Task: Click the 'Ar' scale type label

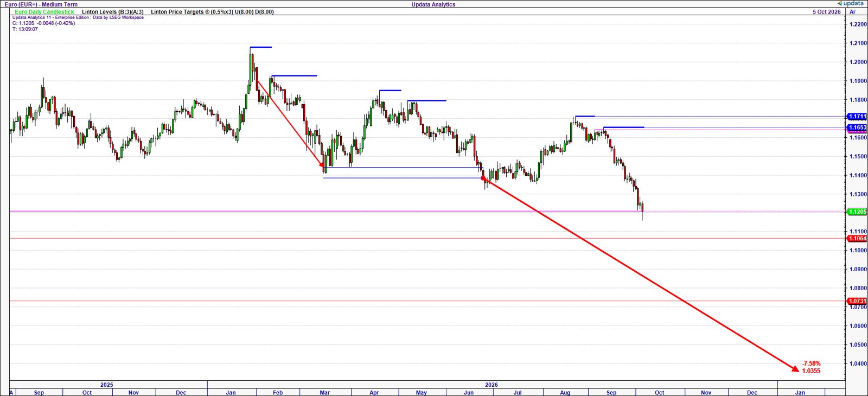Action: [852, 11]
